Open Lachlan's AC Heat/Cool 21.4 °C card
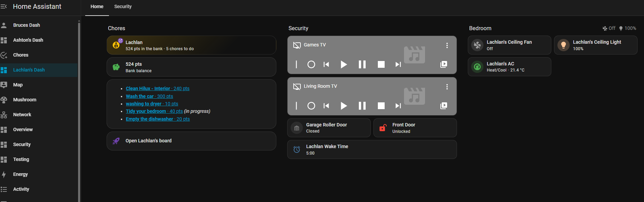Viewport: 644px width, 202px height. tap(510, 67)
